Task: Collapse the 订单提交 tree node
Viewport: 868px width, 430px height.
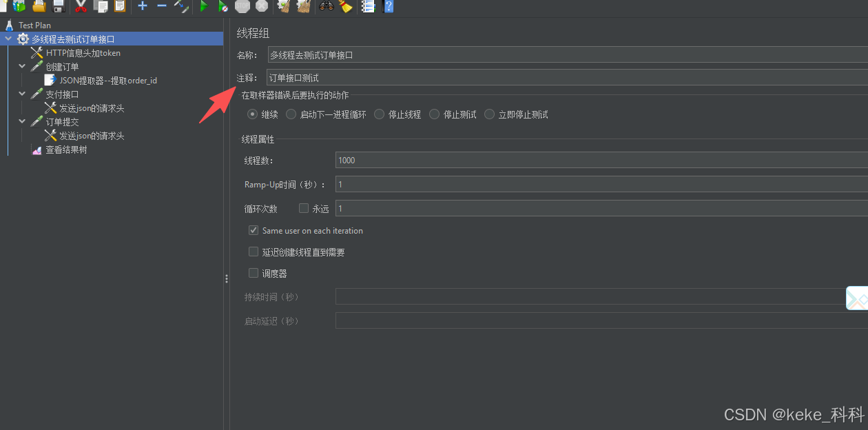Action: click(x=22, y=122)
